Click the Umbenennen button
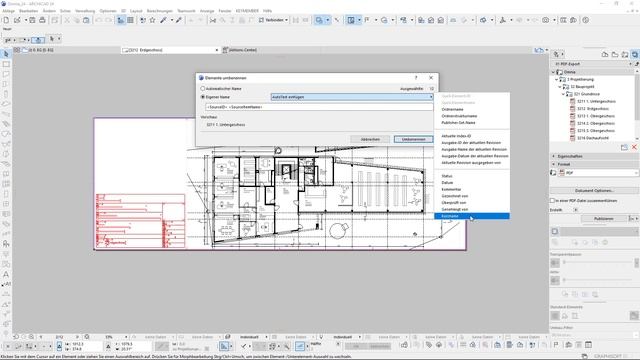This screenshot has width=640, height=360. (x=413, y=140)
